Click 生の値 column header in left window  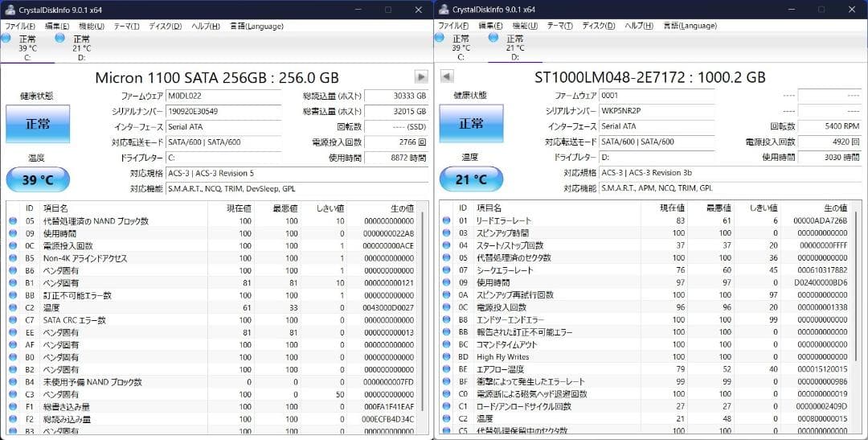tap(382, 208)
